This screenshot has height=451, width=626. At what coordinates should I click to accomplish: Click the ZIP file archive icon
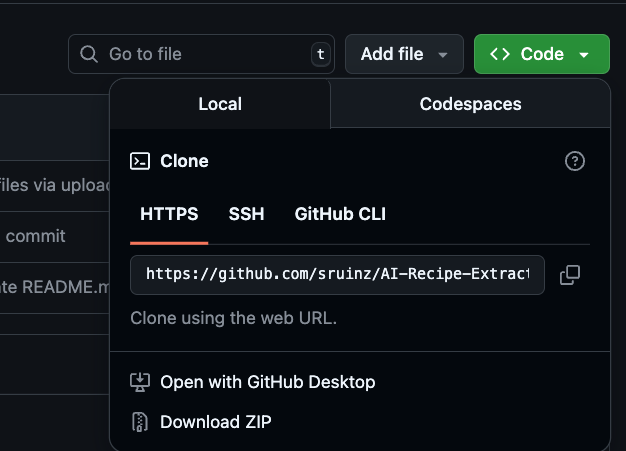(x=140, y=422)
